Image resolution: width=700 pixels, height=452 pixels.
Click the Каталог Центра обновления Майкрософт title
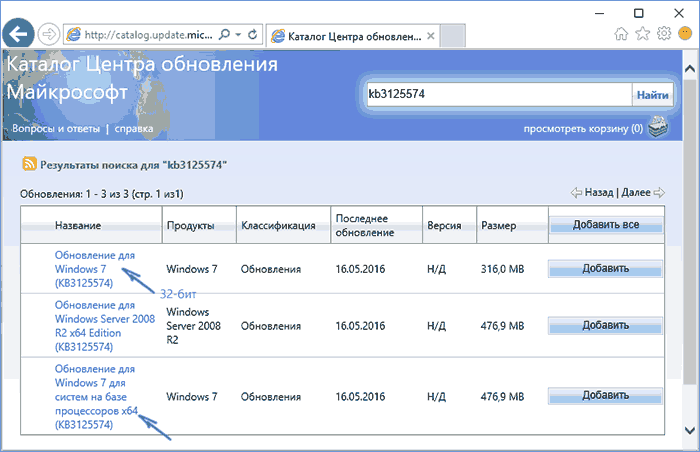[x=142, y=78]
